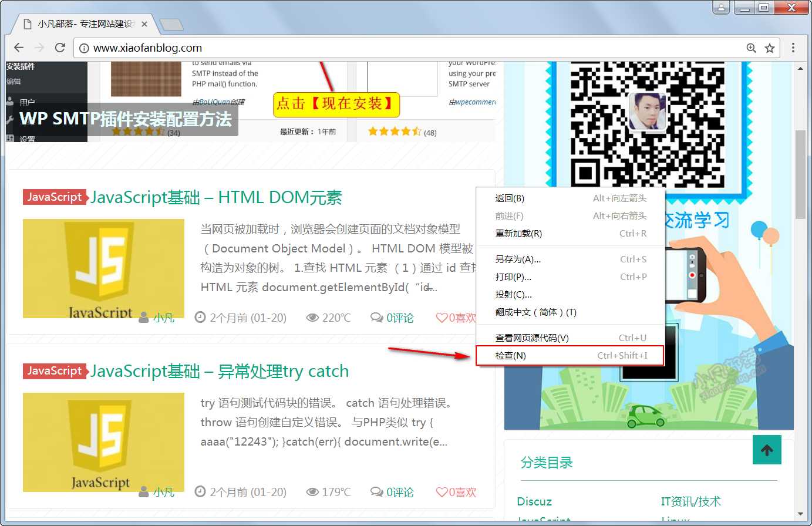Choose 另存为(A)... in the context menu

pyautogui.click(x=570, y=259)
